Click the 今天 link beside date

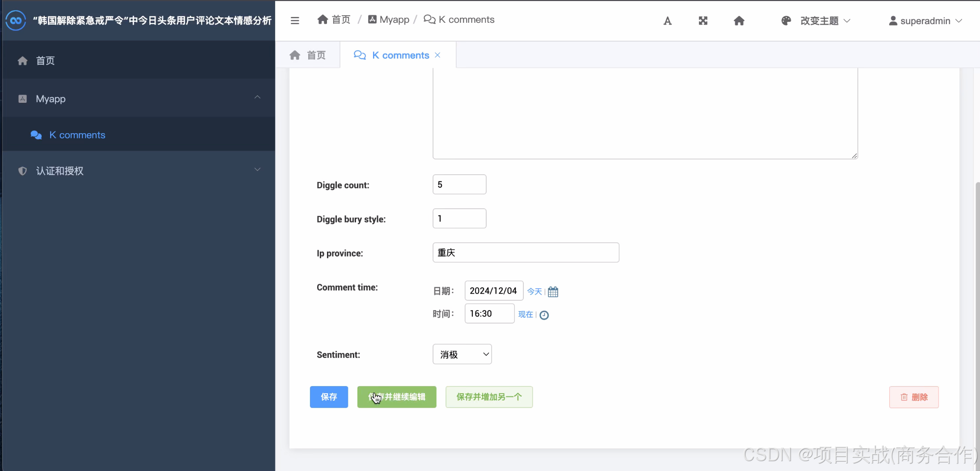(534, 291)
